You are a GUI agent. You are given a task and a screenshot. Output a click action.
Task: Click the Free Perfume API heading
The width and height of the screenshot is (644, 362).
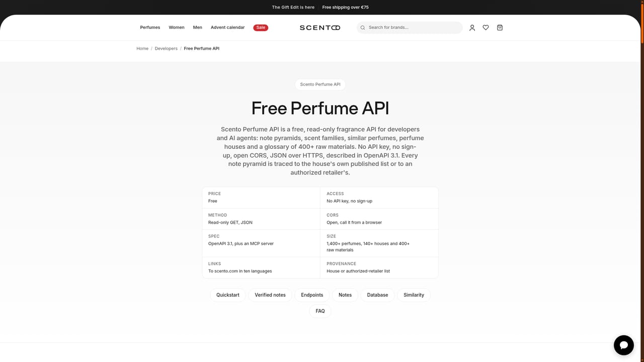pyautogui.click(x=320, y=108)
